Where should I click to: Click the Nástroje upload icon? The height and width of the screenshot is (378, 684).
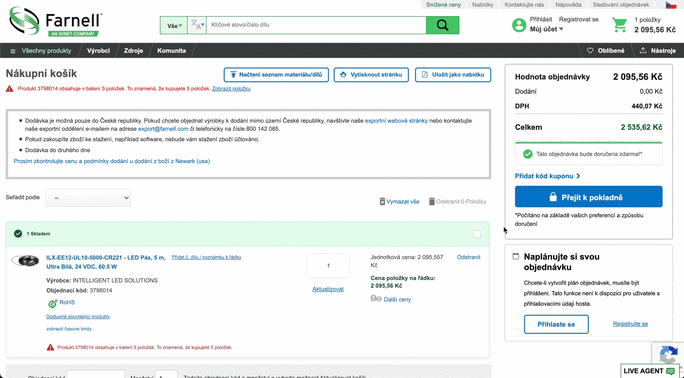[643, 51]
